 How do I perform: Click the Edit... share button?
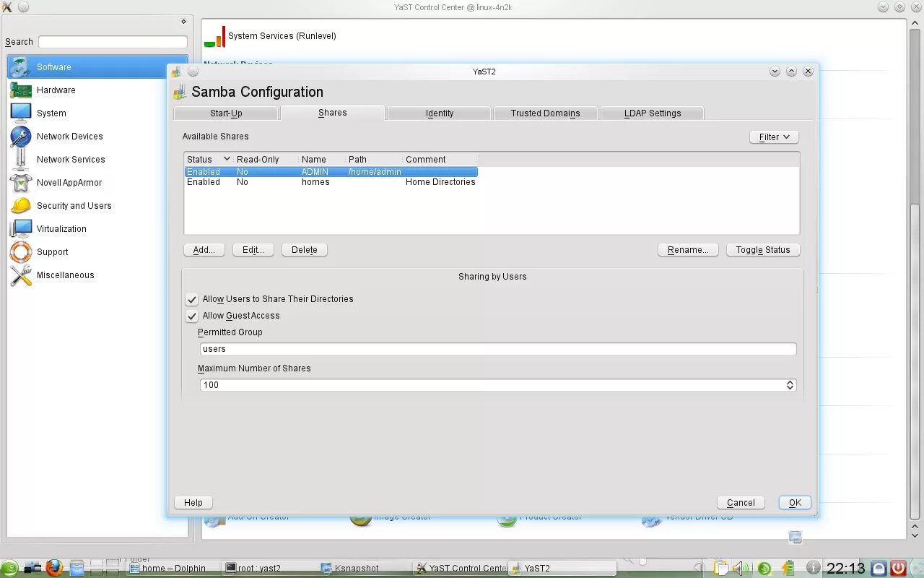(253, 250)
